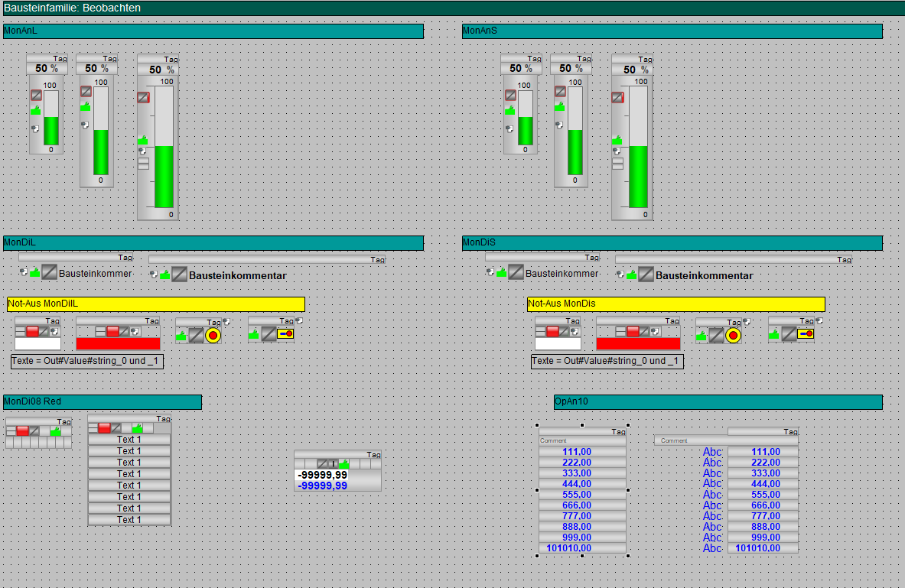Click the emergency-stop round icon under Not-Aus MonDiIL
The width and height of the screenshot is (905, 588).
(x=213, y=335)
